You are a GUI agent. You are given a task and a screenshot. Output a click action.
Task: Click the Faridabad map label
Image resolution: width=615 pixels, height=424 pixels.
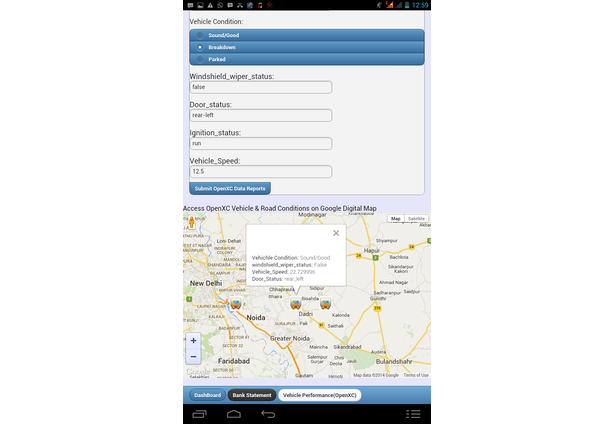pyautogui.click(x=234, y=361)
